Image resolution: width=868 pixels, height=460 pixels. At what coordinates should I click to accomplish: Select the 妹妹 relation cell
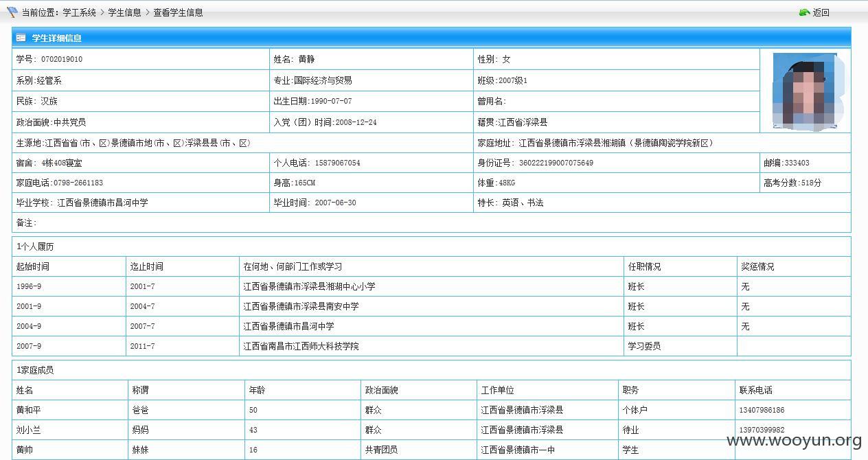point(186,450)
